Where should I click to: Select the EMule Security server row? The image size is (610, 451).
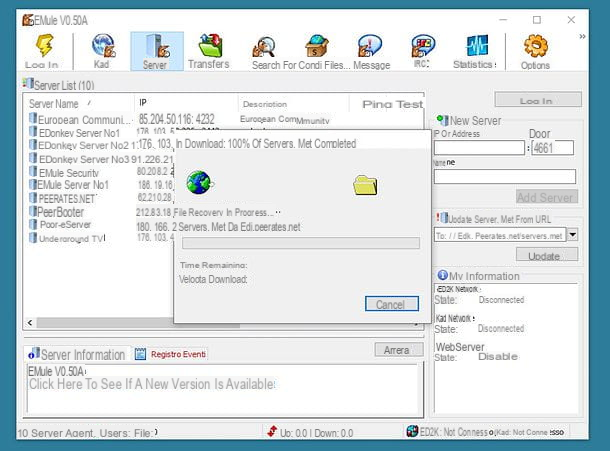tap(100, 172)
